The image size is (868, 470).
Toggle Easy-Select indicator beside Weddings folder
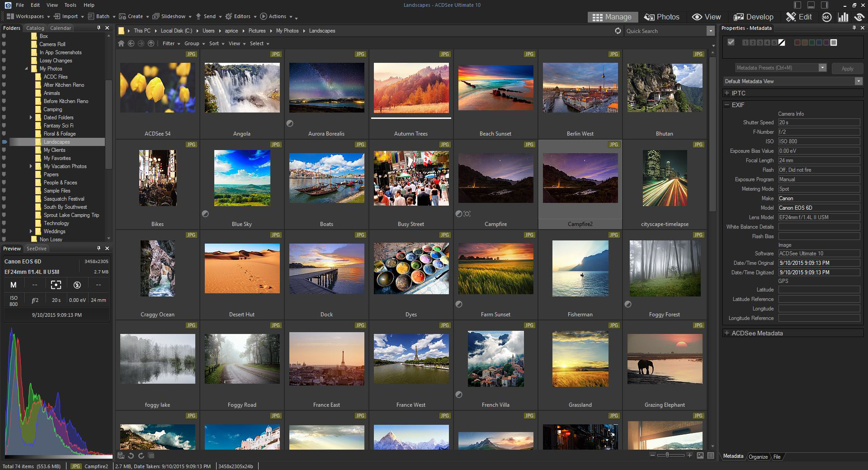click(x=4, y=231)
